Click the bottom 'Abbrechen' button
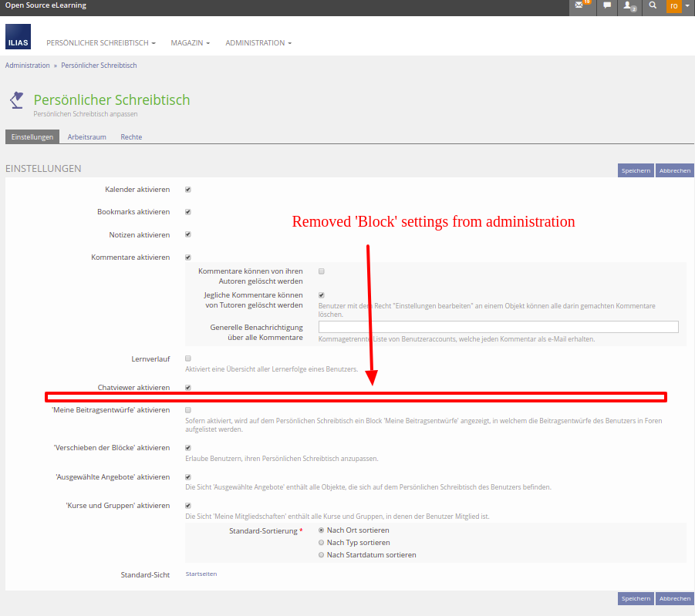This screenshot has height=616, width=695. (x=674, y=598)
